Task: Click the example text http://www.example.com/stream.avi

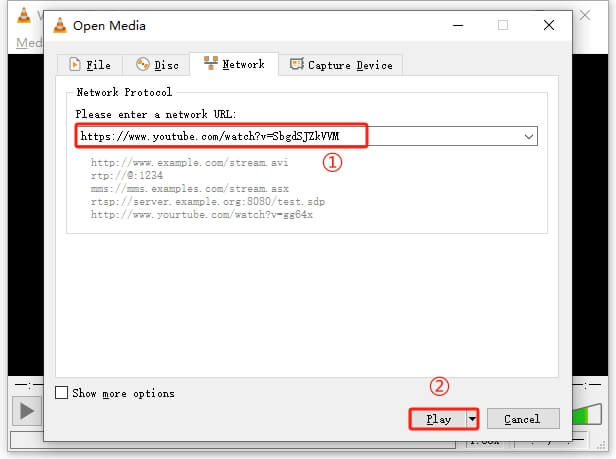Action: point(189,162)
